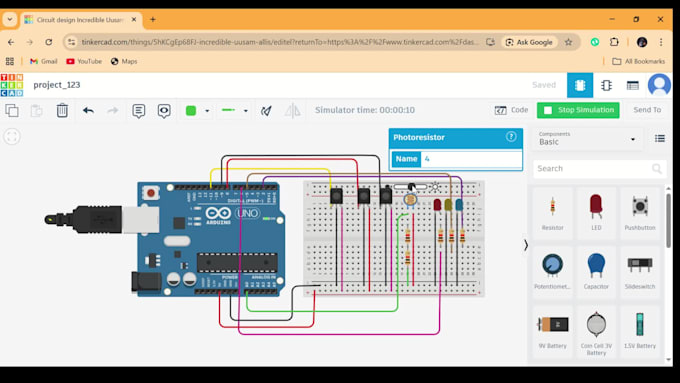Click the red LED on the breadboard
The height and width of the screenshot is (383, 680).
[x=437, y=204]
